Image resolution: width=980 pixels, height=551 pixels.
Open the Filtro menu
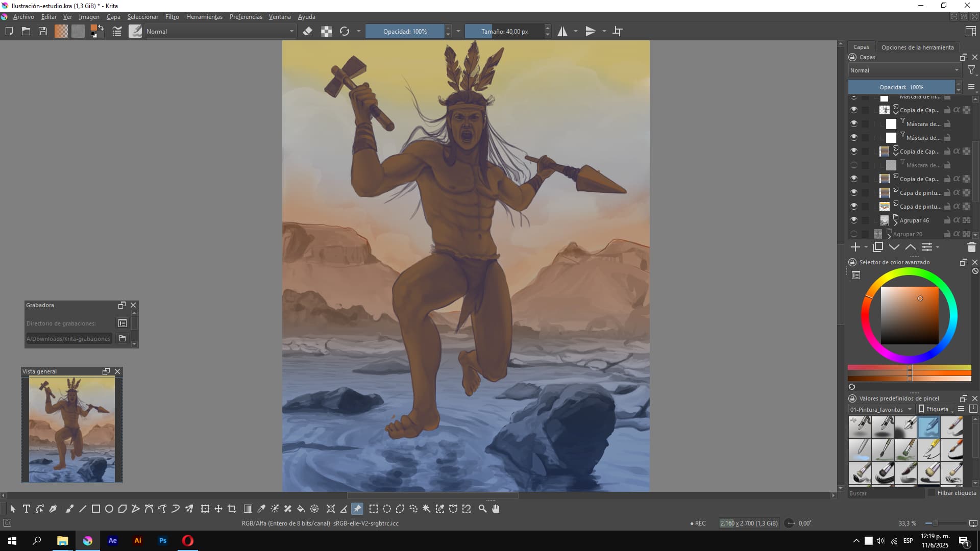172,17
